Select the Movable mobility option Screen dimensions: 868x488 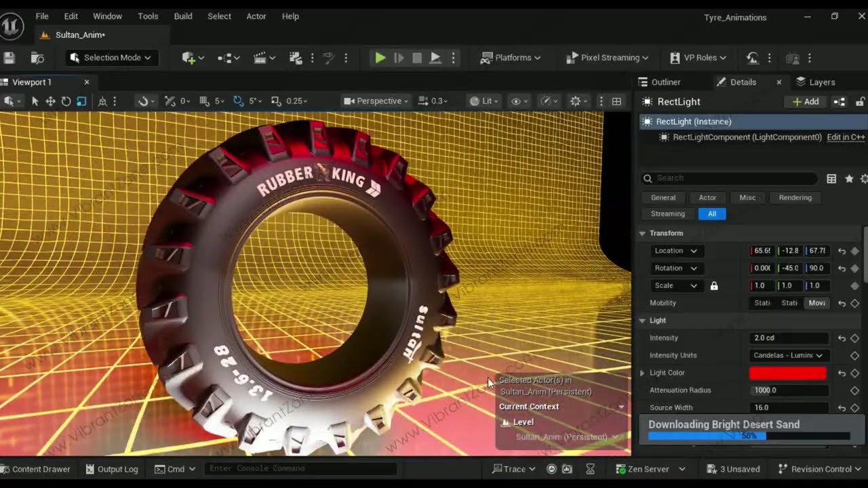(817, 303)
